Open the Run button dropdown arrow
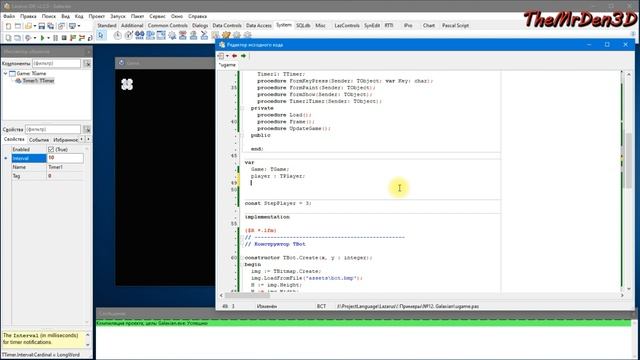The width and height of the screenshot is (640, 360). (x=48, y=38)
